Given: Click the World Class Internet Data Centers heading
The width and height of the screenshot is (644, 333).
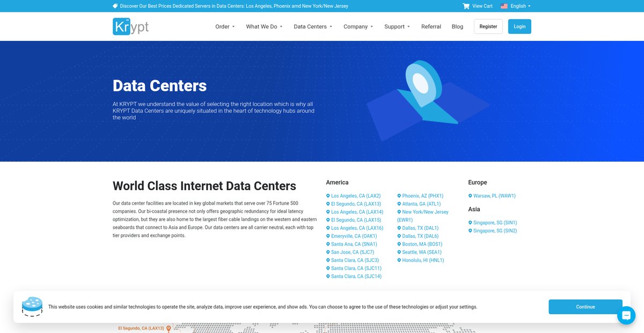Looking at the screenshot, I should pyautogui.click(x=204, y=186).
